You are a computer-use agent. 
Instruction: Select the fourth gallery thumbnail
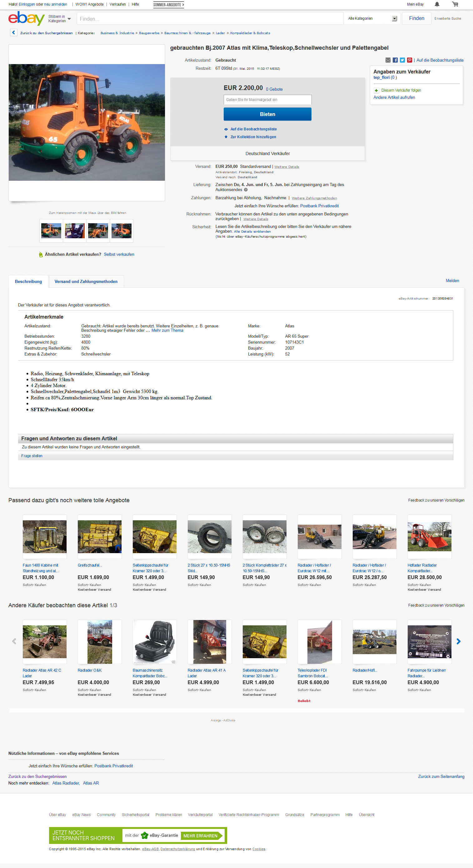(122, 231)
